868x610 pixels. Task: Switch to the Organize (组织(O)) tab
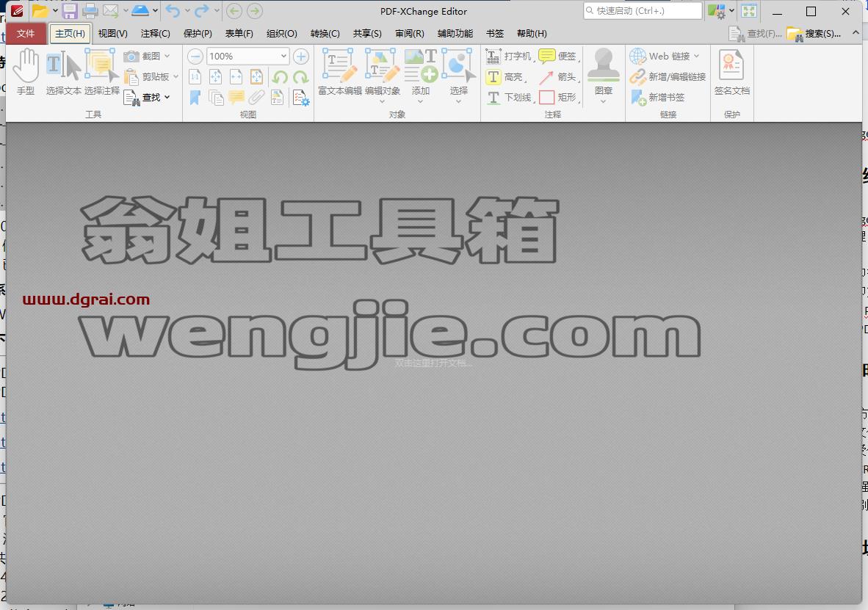tap(282, 34)
